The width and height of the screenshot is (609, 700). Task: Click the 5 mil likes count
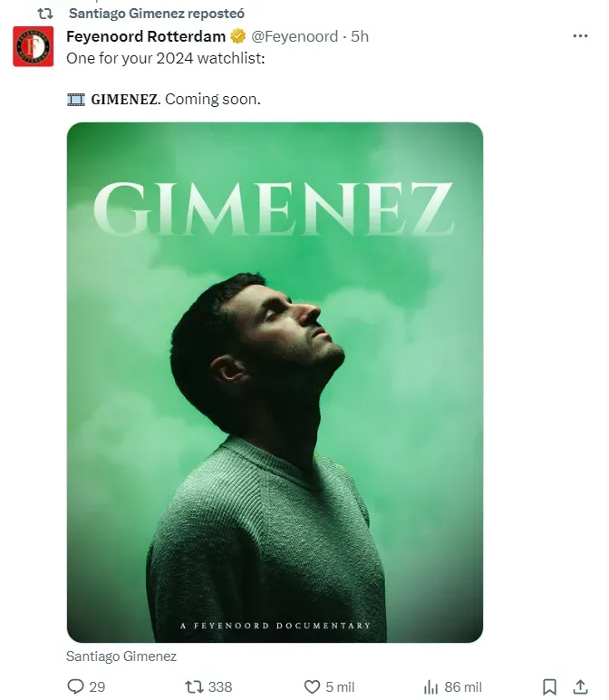pyautogui.click(x=340, y=686)
